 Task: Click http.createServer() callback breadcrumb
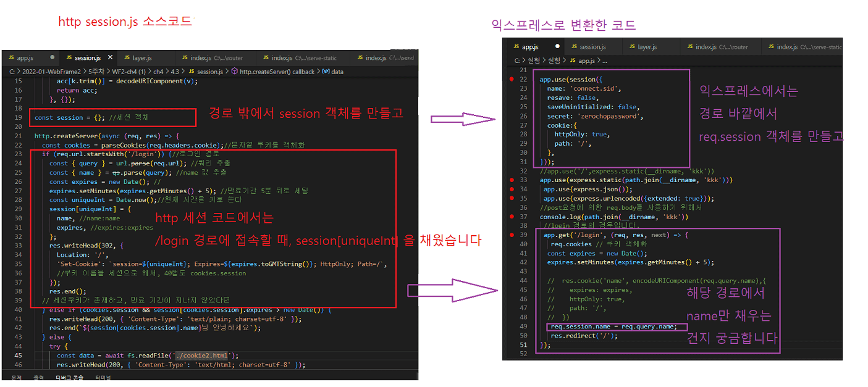click(272, 72)
